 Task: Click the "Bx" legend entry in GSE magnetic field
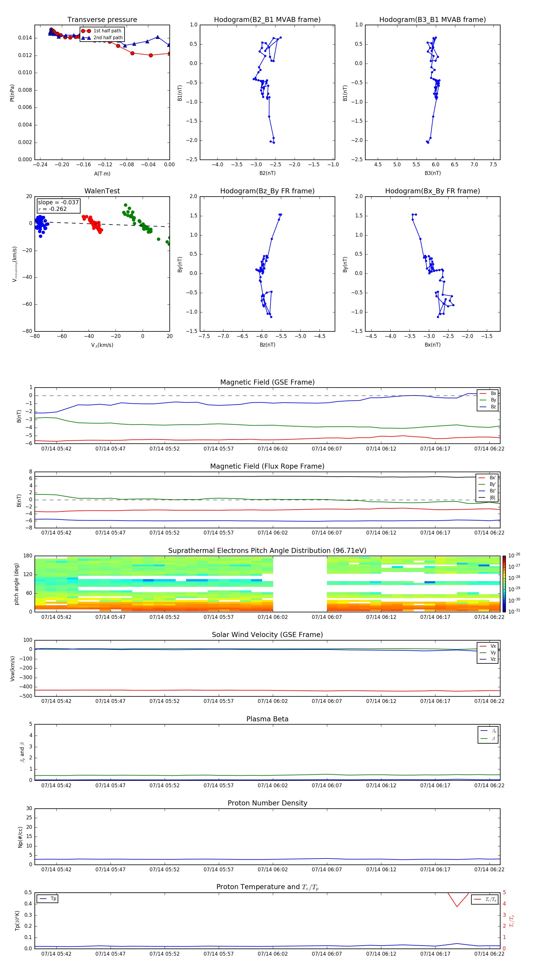coord(488,393)
